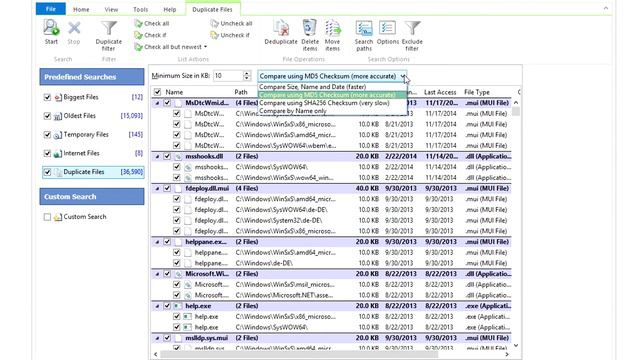Click the horizontal scrollbar left arrow

click(x=156, y=354)
